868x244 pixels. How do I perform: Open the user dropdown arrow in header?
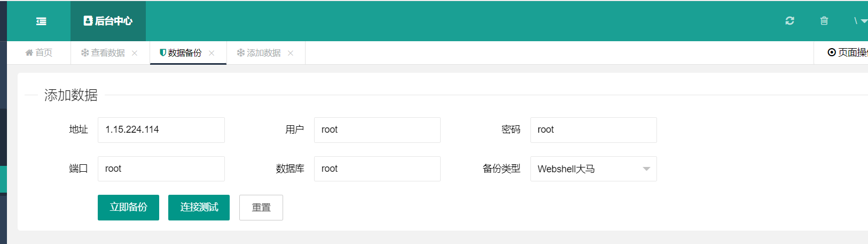point(864,21)
